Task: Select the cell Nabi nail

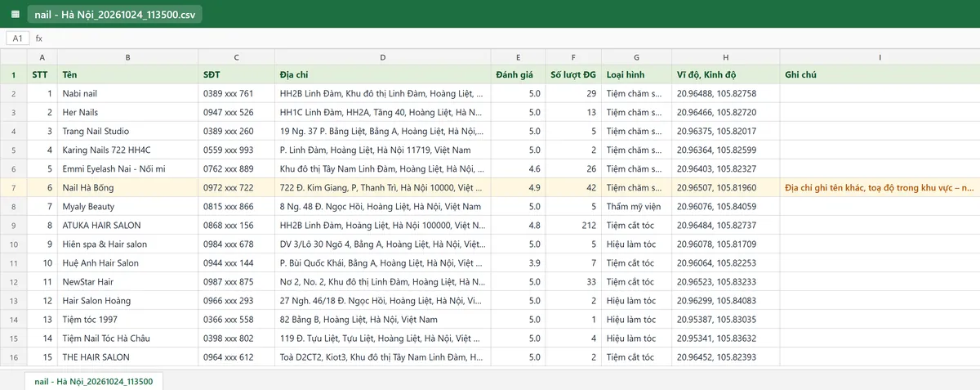Action: 127,94
